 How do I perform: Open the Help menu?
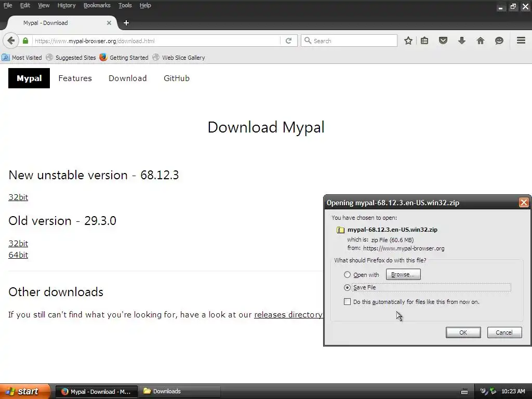coord(145,5)
